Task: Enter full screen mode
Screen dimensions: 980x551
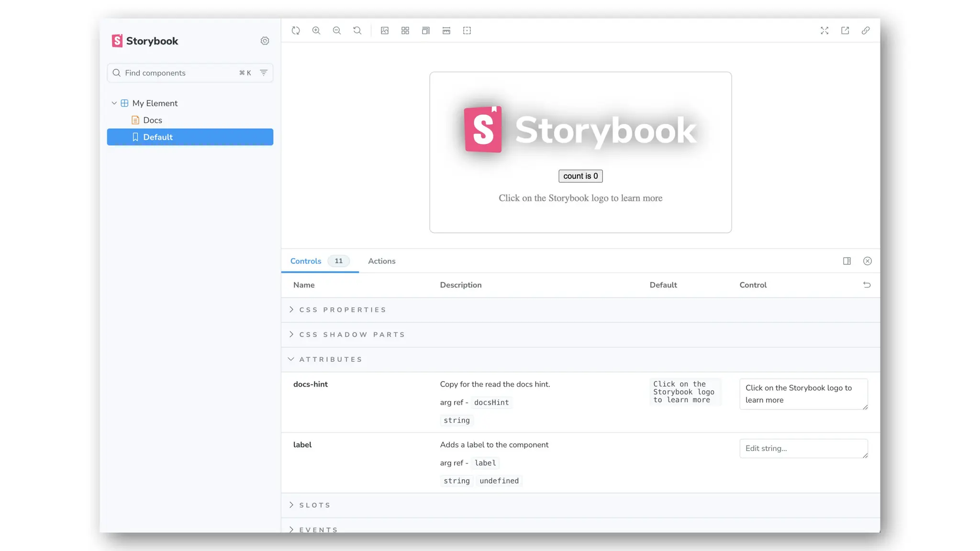Action: point(824,31)
